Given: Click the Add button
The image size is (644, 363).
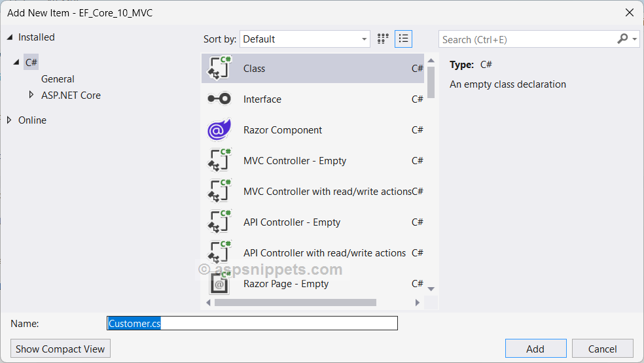Looking at the screenshot, I should click(x=535, y=349).
